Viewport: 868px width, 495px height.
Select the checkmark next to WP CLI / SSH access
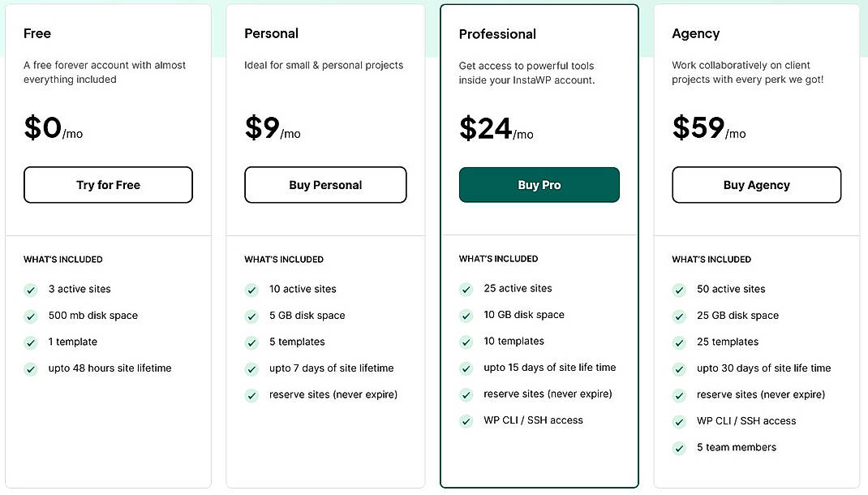466,420
